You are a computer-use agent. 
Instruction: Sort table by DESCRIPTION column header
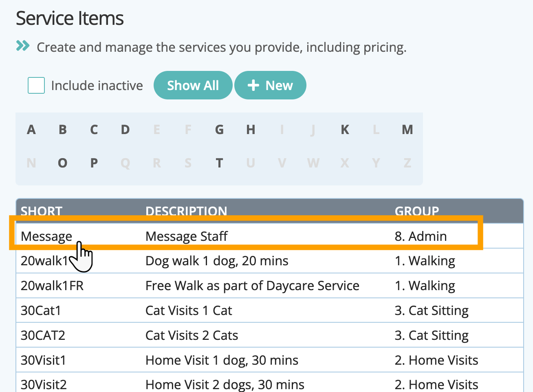click(x=186, y=211)
